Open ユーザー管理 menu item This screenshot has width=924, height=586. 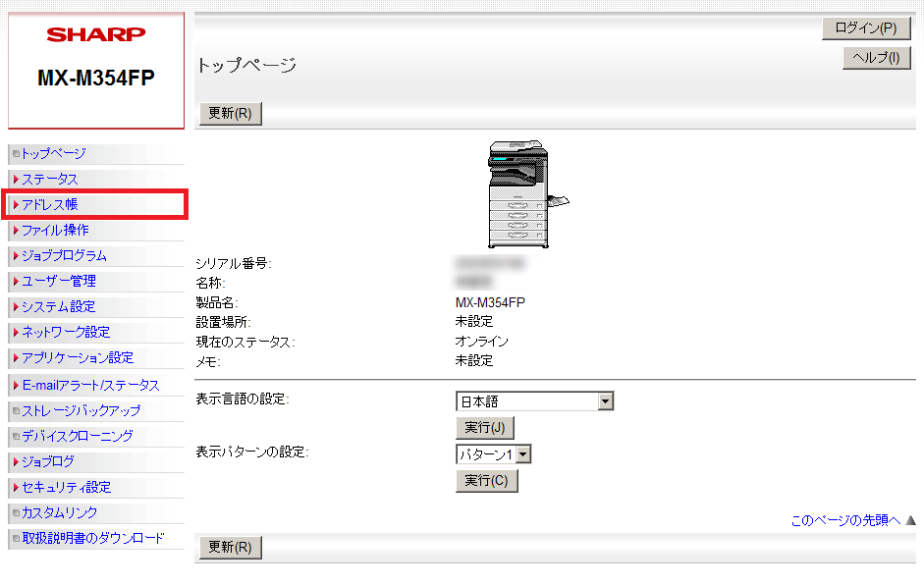pos(59,281)
